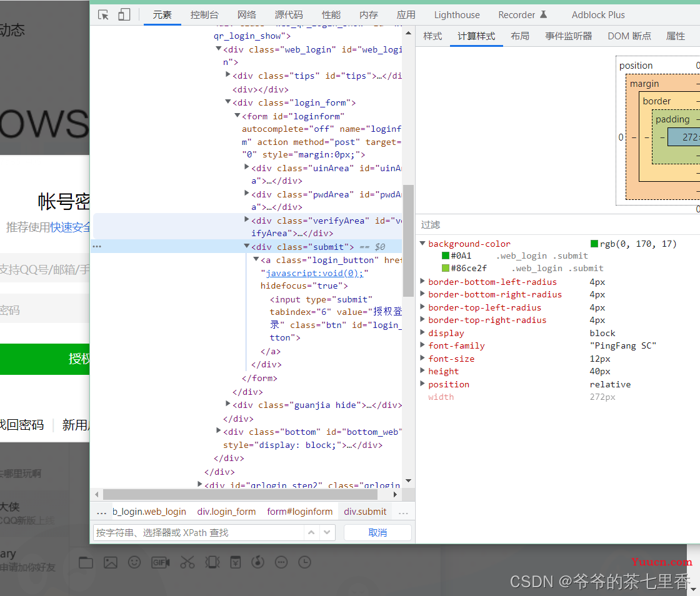Click the music note icon in chat toolbar
700x596 pixels.
(257, 562)
